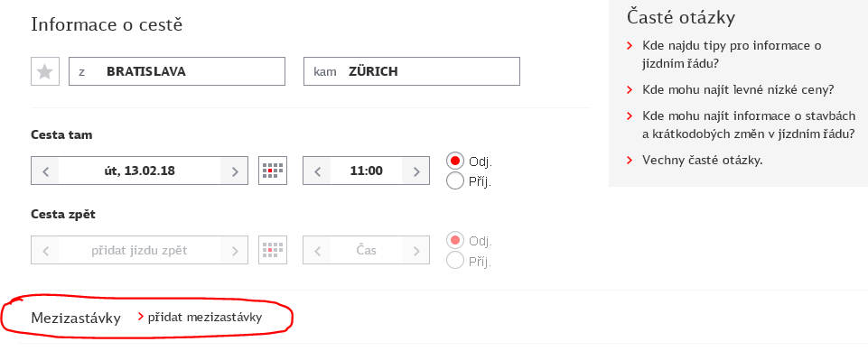Open 'Vechny časté otázky' link
This screenshot has width=868, height=351.
click(703, 161)
